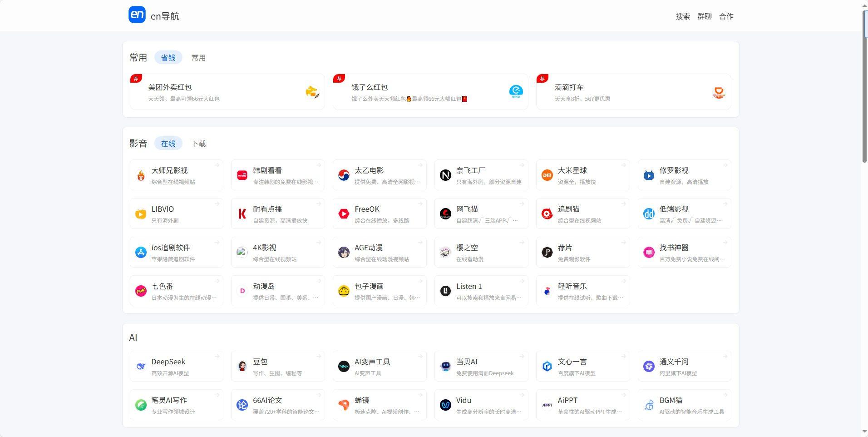Open the DeepSeek whale icon
Viewport: 868px width, 437px height.
click(141, 366)
